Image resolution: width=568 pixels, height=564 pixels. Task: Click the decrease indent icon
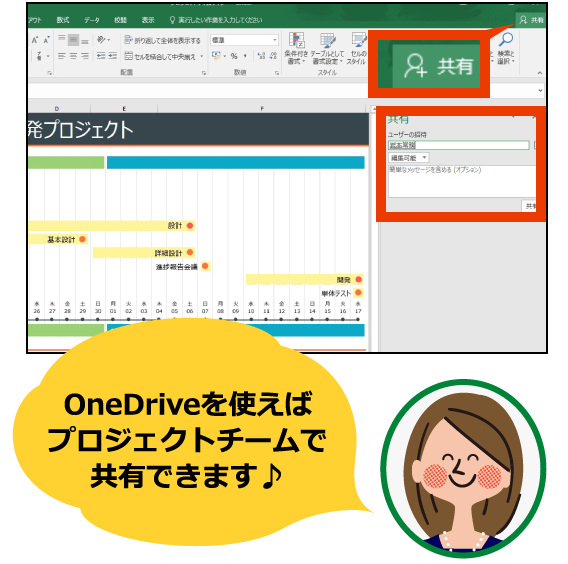click(101, 56)
